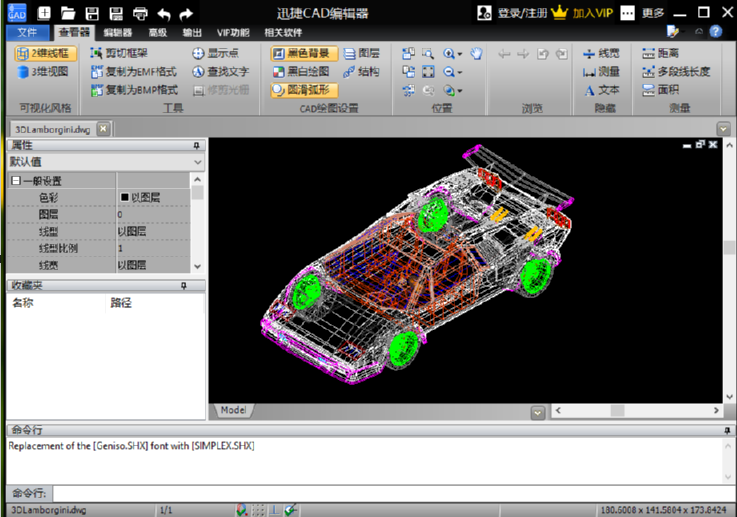Screen dimensions: 737x517
Task: Click the print icon in title bar
Action: click(140, 14)
